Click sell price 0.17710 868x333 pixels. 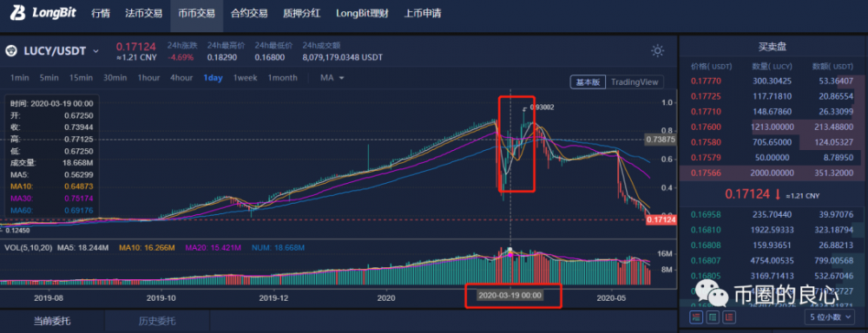705,112
